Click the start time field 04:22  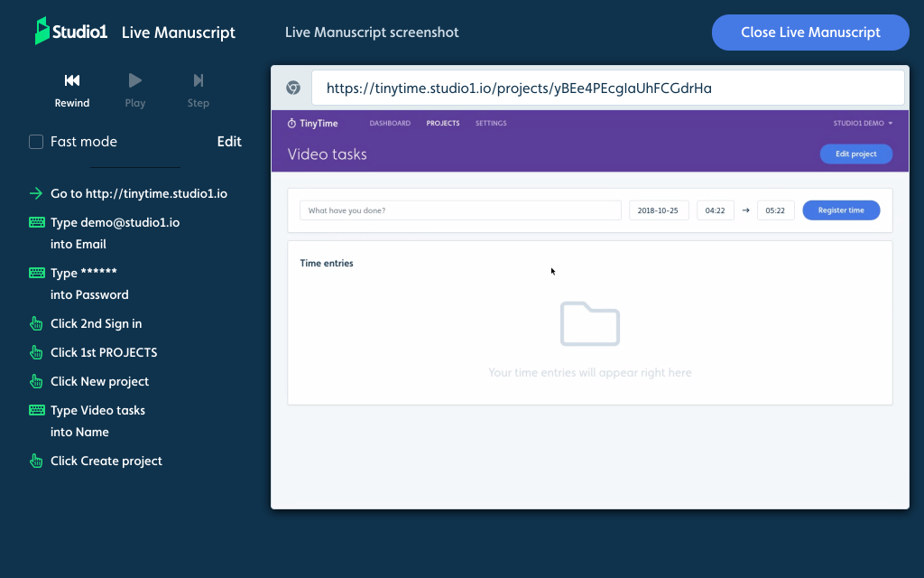point(716,210)
